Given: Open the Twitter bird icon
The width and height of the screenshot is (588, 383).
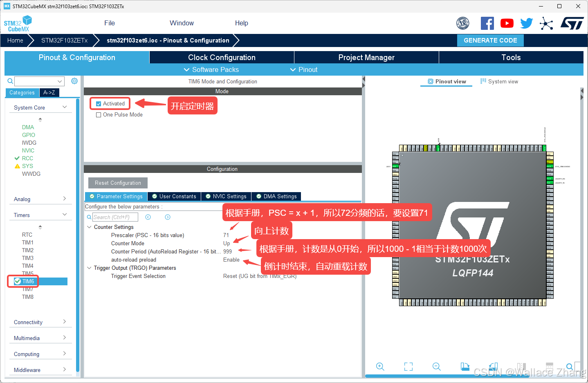Looking at the screenshot, I should (526, 23).
